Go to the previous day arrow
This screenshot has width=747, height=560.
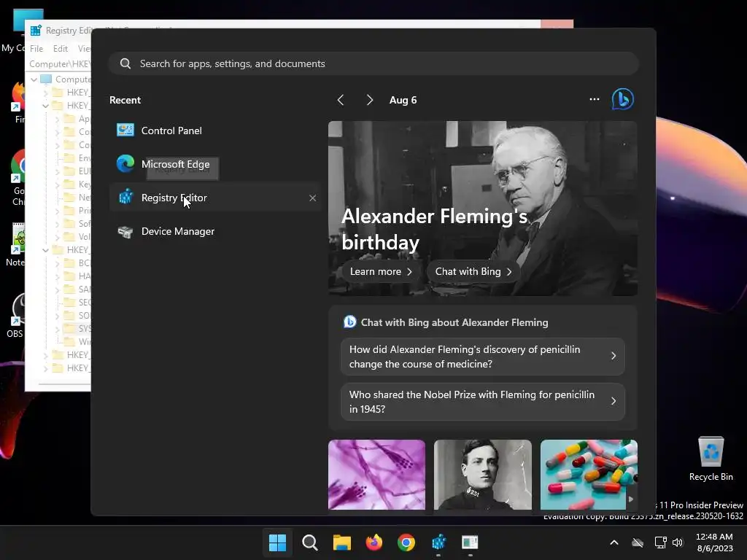click(x=340, y=100)
